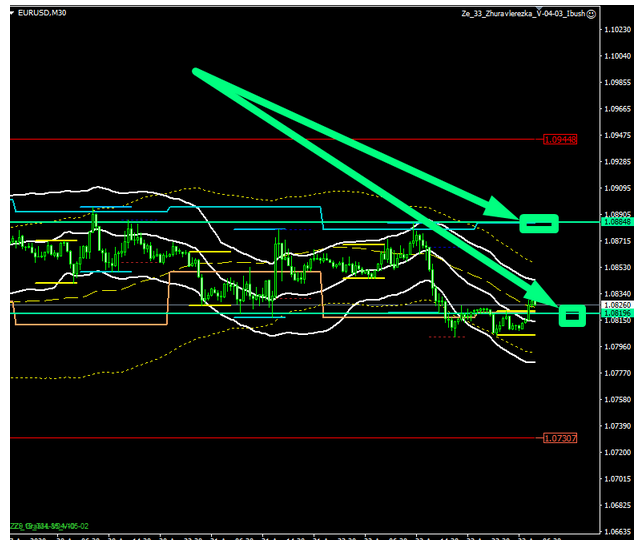Click the 1.10230 value on price scale
This screenshot has width=644, height=552.
(x=622, y=30)
